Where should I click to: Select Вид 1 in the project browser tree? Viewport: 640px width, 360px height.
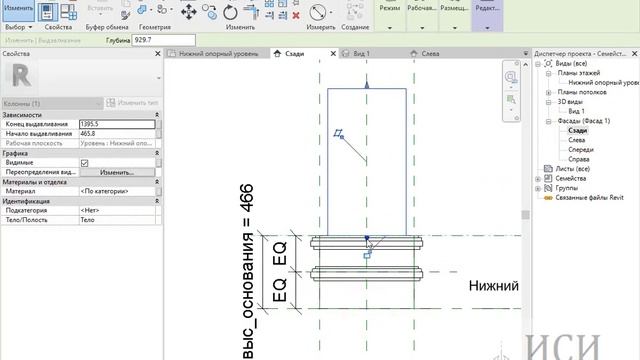click(576, 111)
